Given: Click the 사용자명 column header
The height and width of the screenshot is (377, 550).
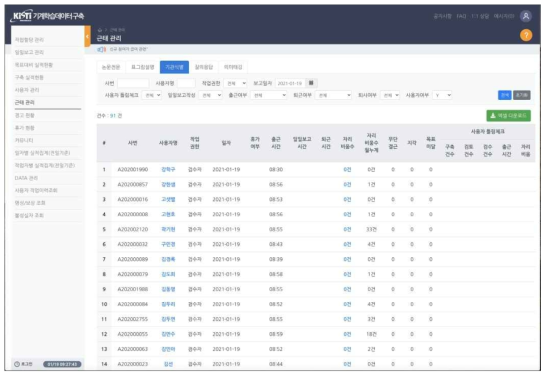Looking at the screenshot, I should point(168,143).
